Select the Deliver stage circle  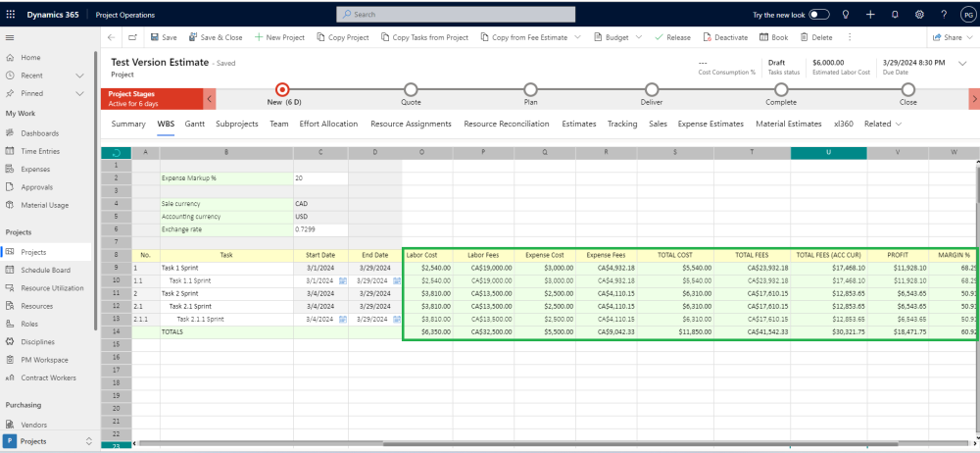pyautogui.click(x=652, y=89)
